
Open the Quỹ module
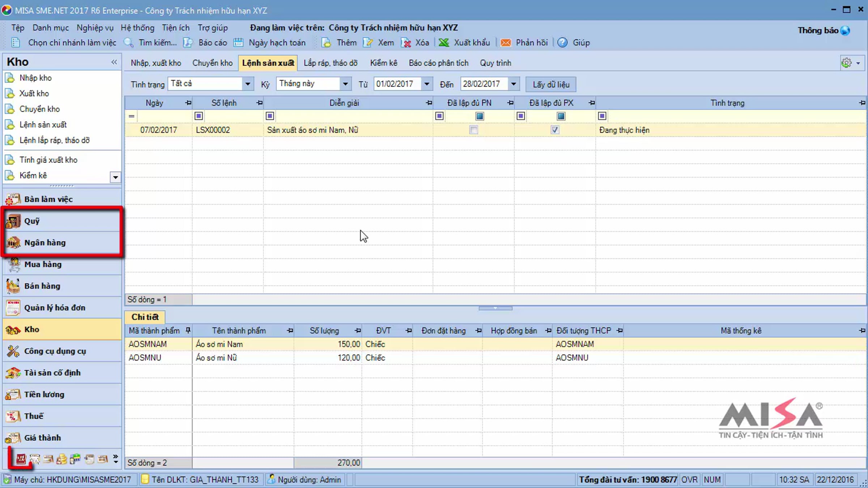pos(62,221)
